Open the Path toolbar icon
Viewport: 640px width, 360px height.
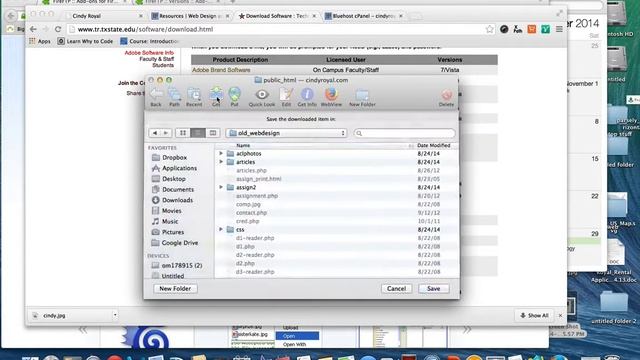(174, 98)
